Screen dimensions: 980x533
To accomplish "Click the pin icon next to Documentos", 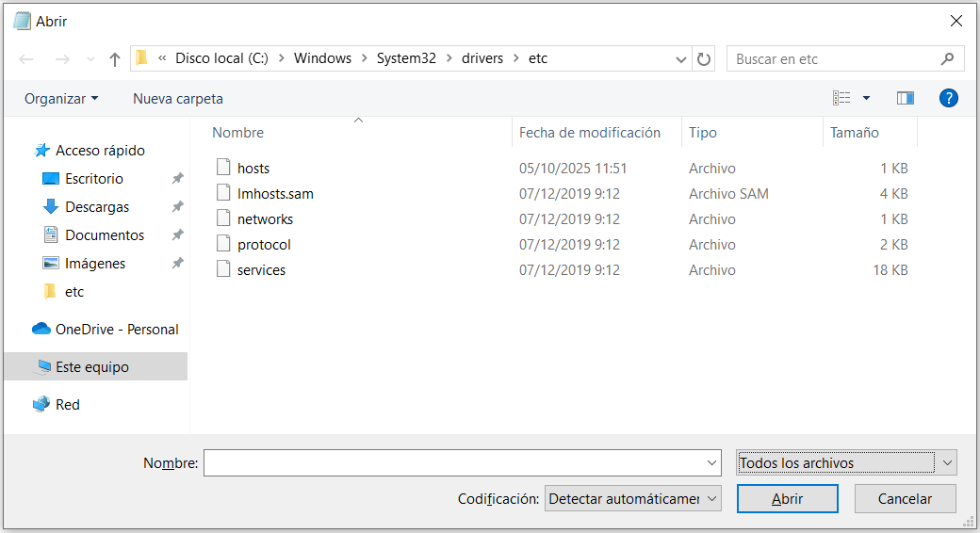I will [x=177, y=234].
